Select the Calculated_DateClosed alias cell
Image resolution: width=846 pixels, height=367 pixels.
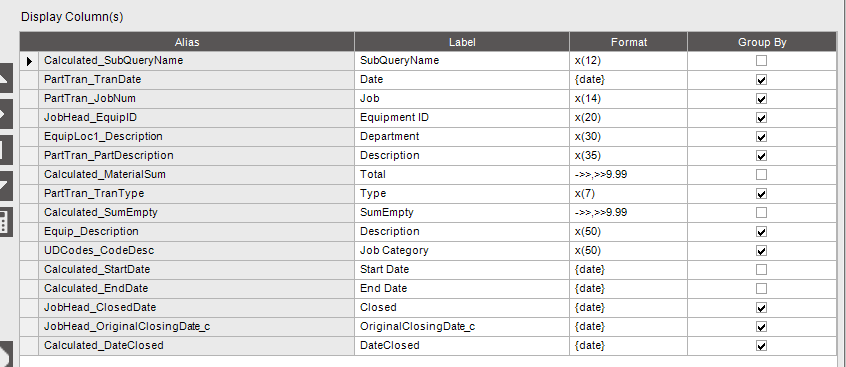click(x=196, y=345)
